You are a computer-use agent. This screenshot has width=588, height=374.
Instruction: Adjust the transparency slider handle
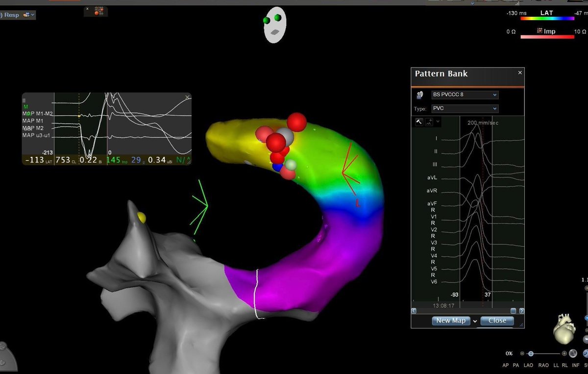point(530,353)
